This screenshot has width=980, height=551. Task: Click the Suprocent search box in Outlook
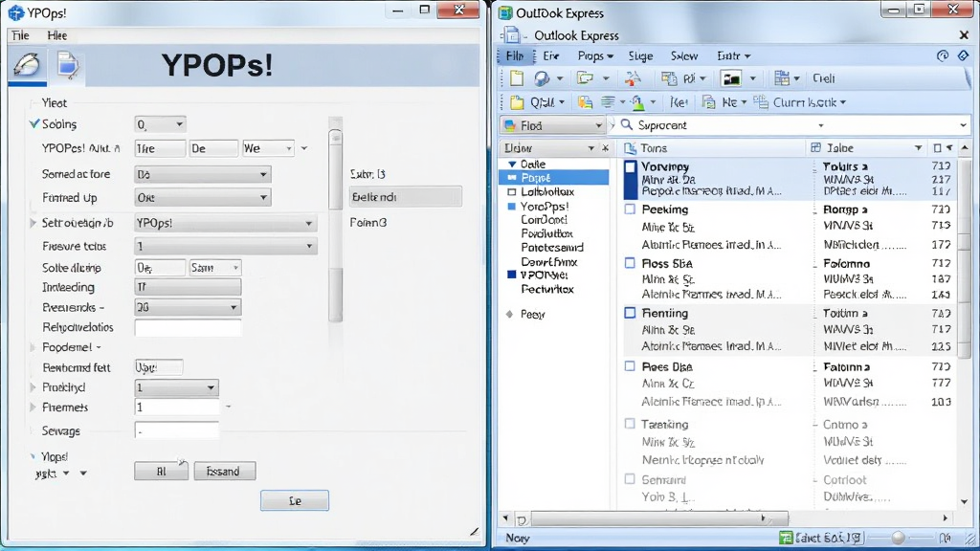click(x=793, y=125)
